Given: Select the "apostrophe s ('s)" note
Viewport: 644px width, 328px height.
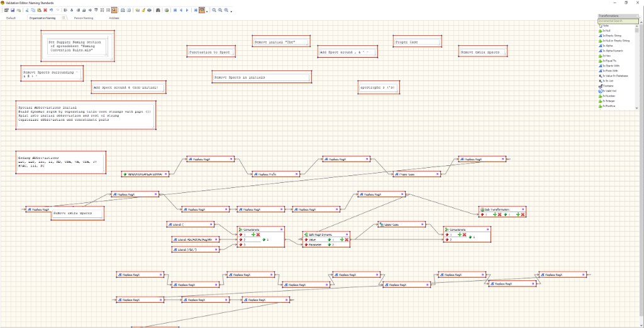Looking at the screenshot, I should pos(379,87).
